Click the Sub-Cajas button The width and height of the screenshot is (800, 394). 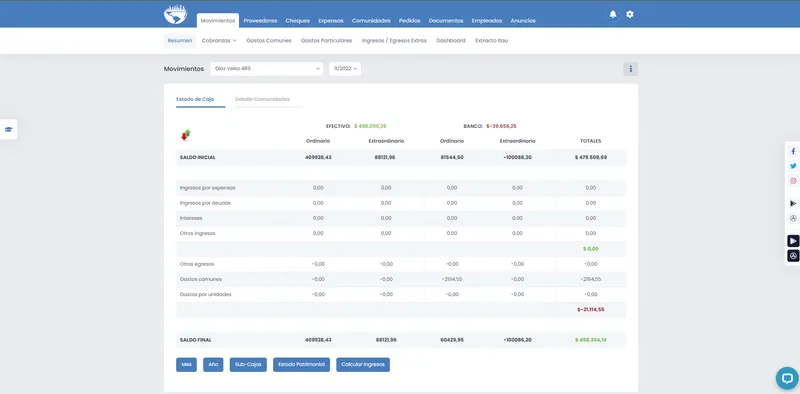(248, 364)
